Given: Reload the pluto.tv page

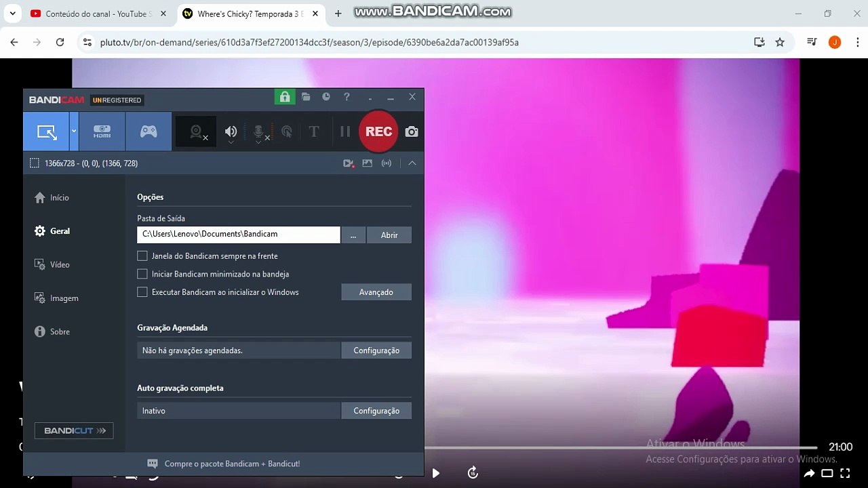Looking at the screenshot, I should [60, 42].
